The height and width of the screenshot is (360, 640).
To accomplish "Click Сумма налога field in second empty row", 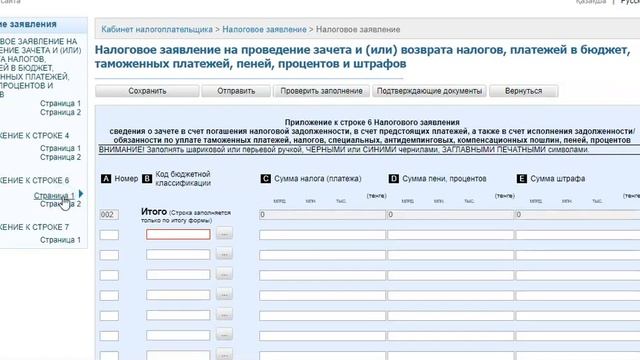I will pos(322,255).
